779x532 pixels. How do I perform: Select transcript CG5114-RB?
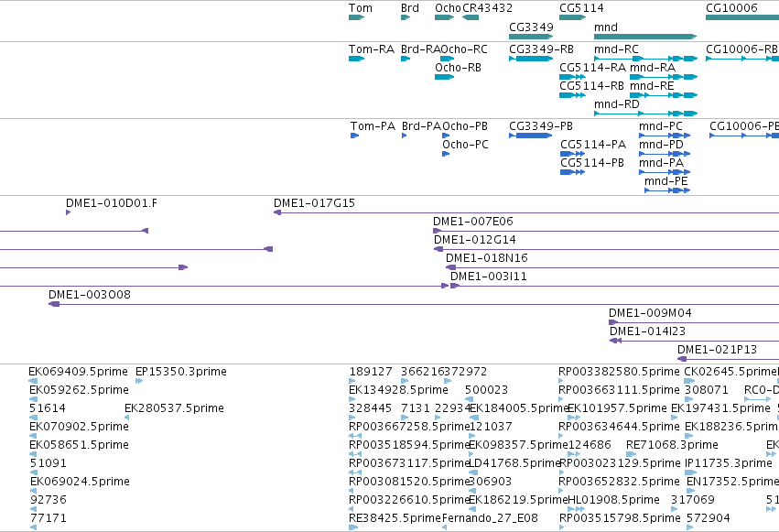pos(572,95)
